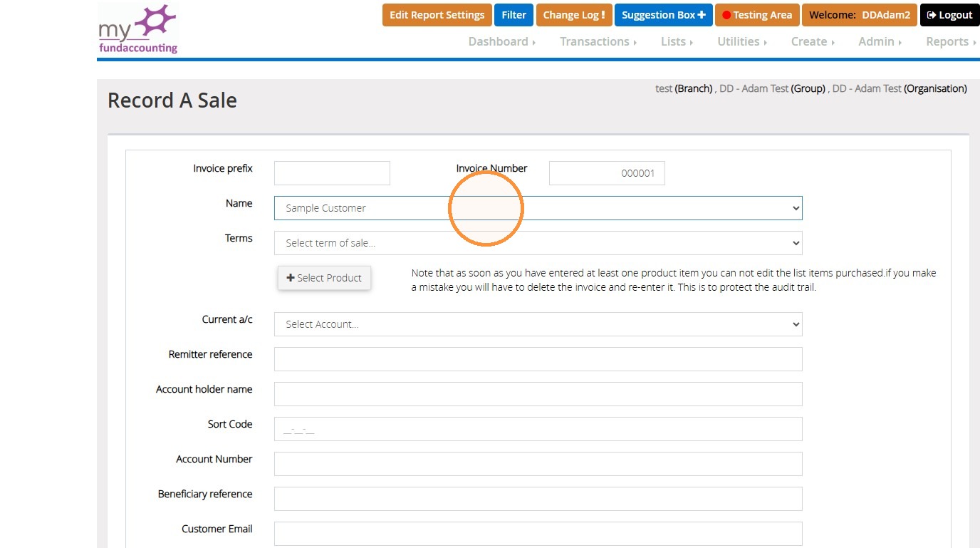View the Change Log

574,15
